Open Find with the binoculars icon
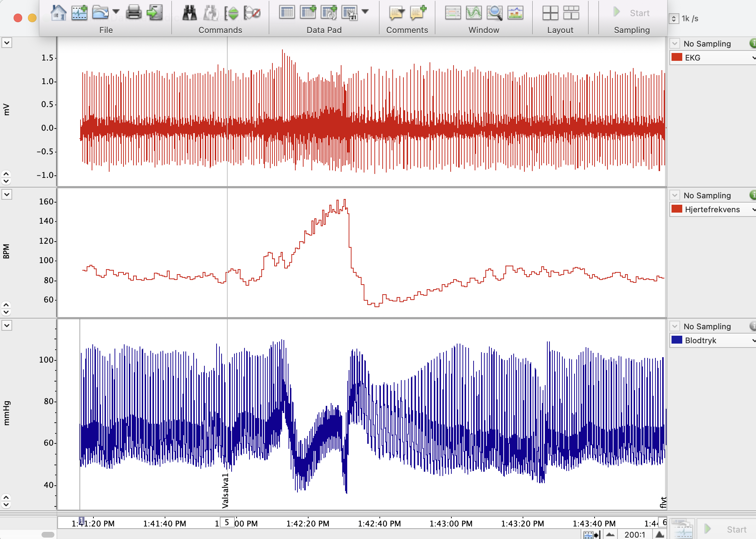This screenshot has width=756, height=539. point(189,13)
